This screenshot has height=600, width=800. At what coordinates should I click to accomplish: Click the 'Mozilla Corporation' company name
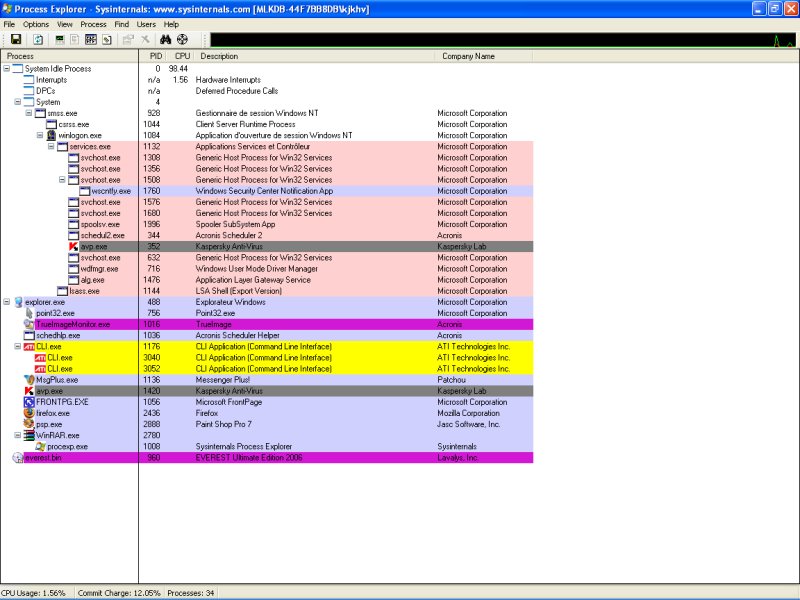pos(468,413)
